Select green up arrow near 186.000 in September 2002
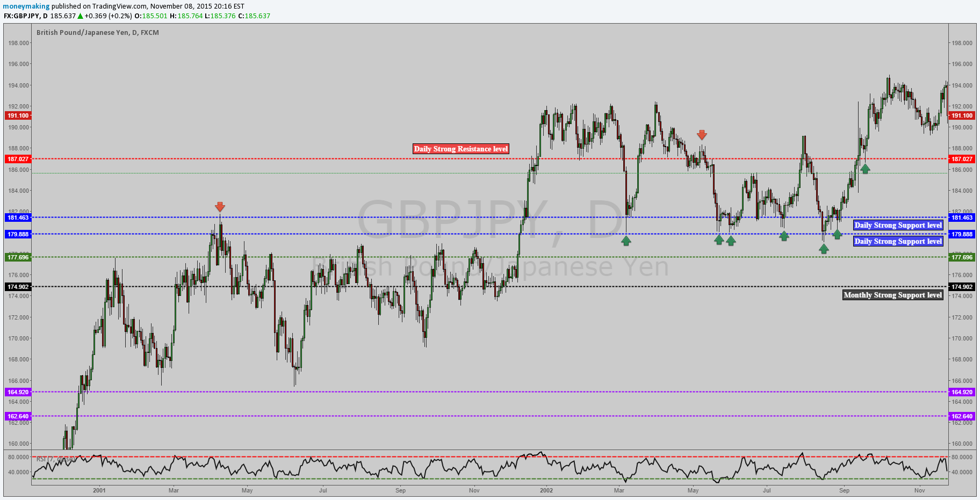The image size is (980, 500). [x=865, y=169]
